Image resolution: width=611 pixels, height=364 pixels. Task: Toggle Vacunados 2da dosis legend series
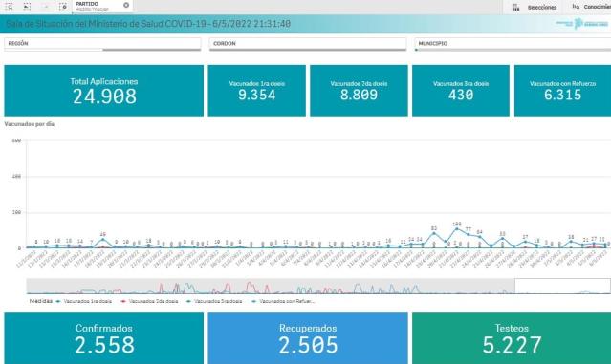pos(149,301)
